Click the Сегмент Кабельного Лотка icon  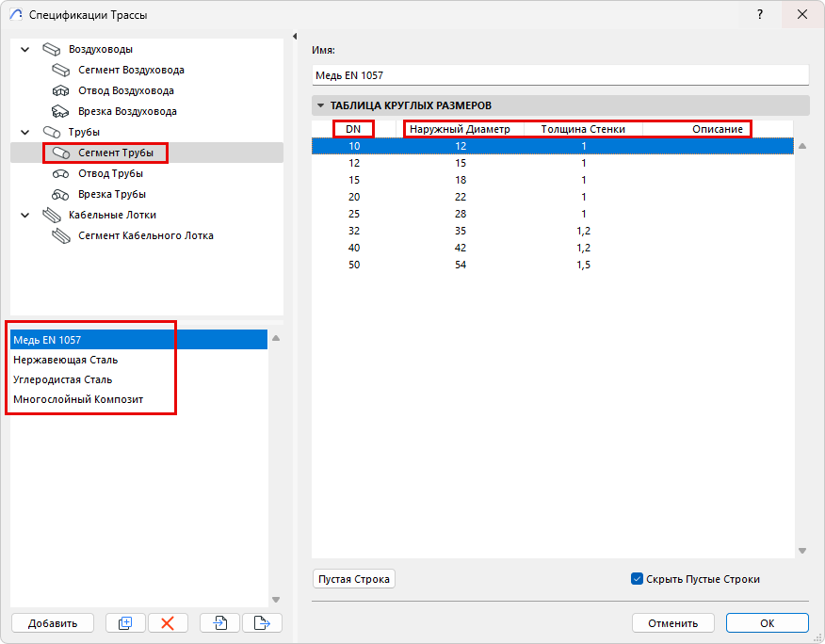[x=61, y=235]
